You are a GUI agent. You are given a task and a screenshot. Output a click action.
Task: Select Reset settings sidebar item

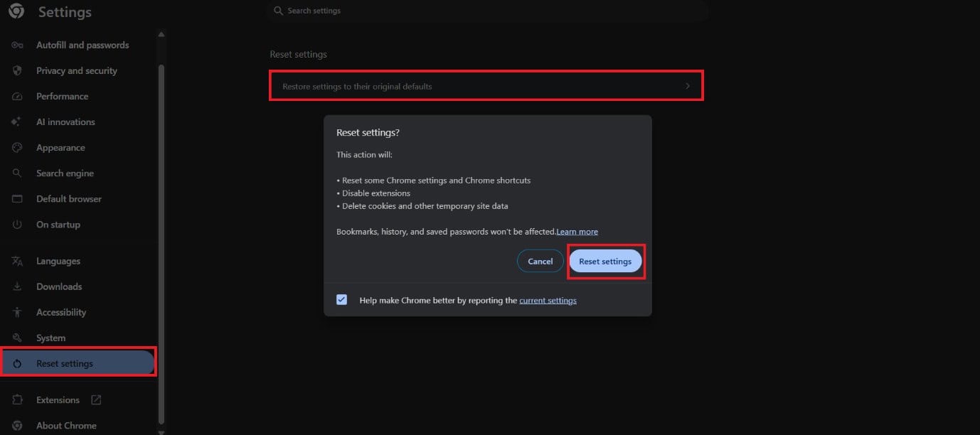pos(78,363)
